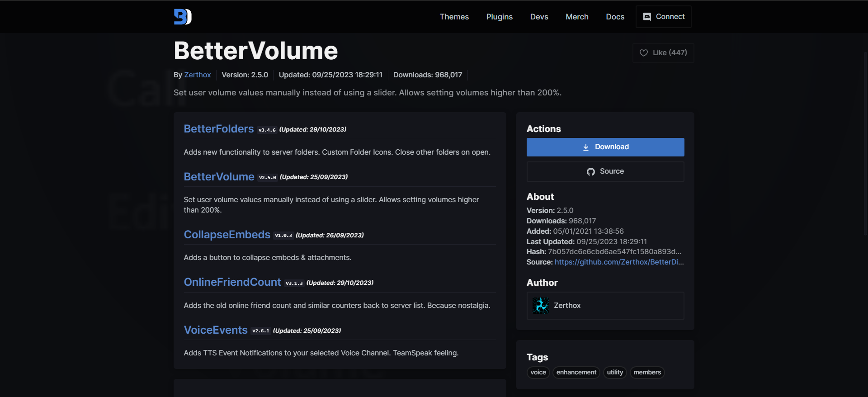This screenshot has width=868, height=397.
Task: Open the Plugins menu
Action: click(500, 17)
